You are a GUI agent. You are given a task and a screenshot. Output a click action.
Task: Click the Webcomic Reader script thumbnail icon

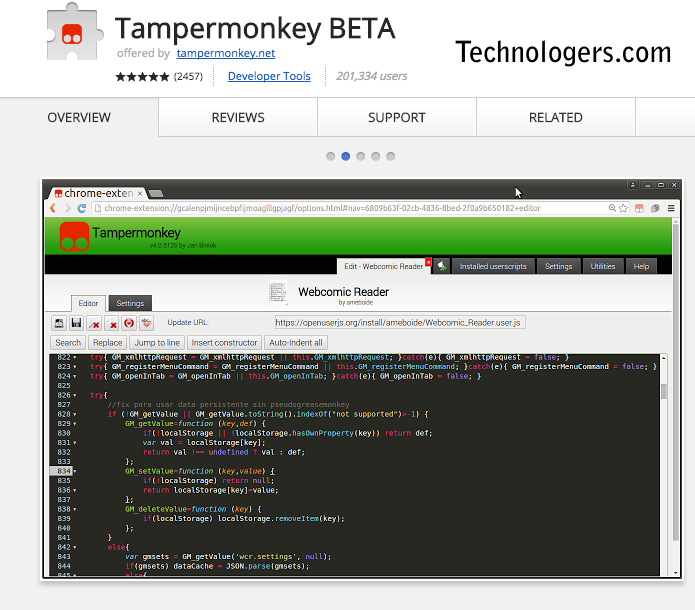[277, 292]
